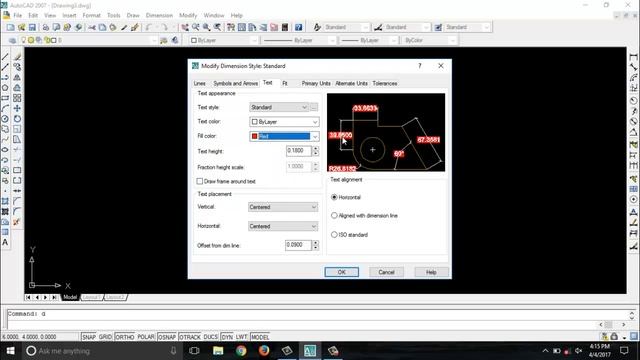
Task: Select the Array modify tool
Action: point(17,98)
